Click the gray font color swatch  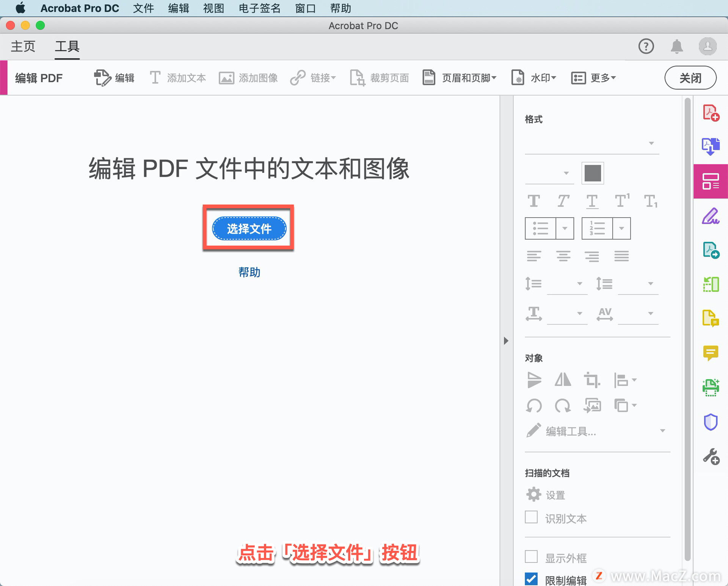[x=592, y=173]
